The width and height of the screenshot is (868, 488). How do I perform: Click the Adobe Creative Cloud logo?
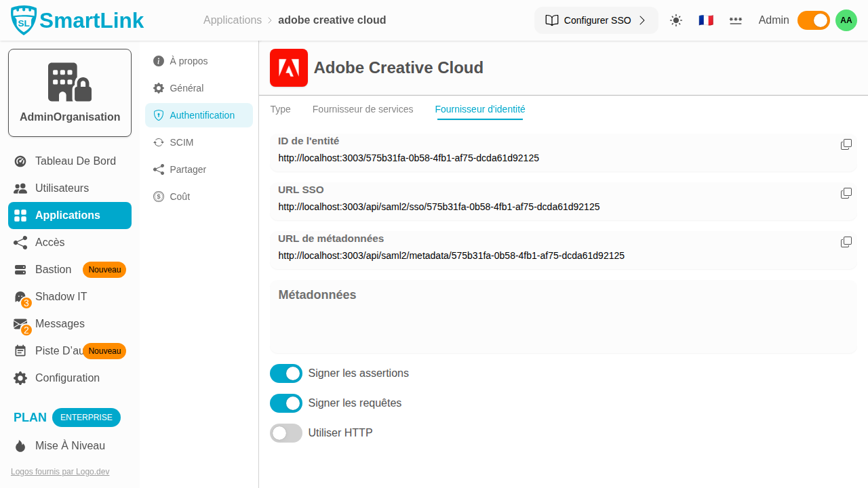coord(289,68)
